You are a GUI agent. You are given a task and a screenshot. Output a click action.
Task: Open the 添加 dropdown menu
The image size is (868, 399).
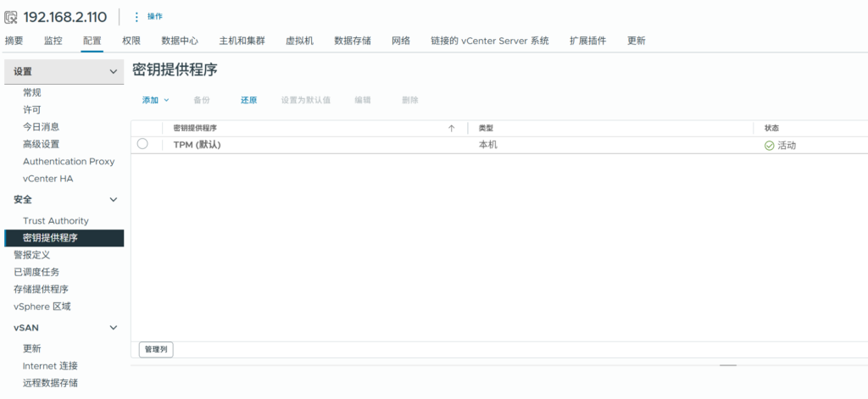pyautogui.click(x=155, y=100)
